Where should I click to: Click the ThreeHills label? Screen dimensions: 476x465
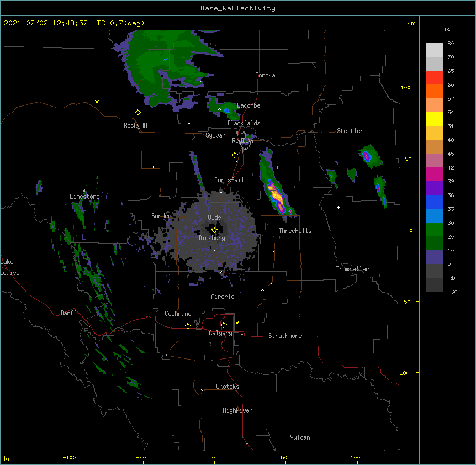click(295, 231)
